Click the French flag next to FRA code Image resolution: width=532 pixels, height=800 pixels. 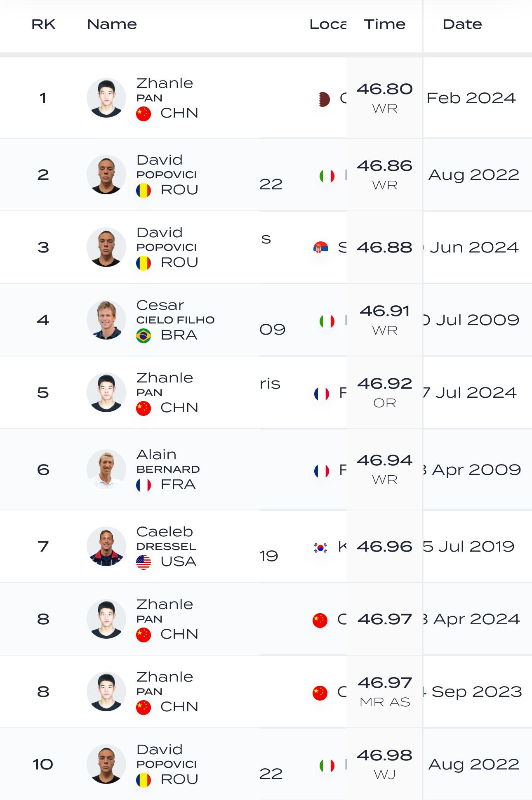(144, 485)
